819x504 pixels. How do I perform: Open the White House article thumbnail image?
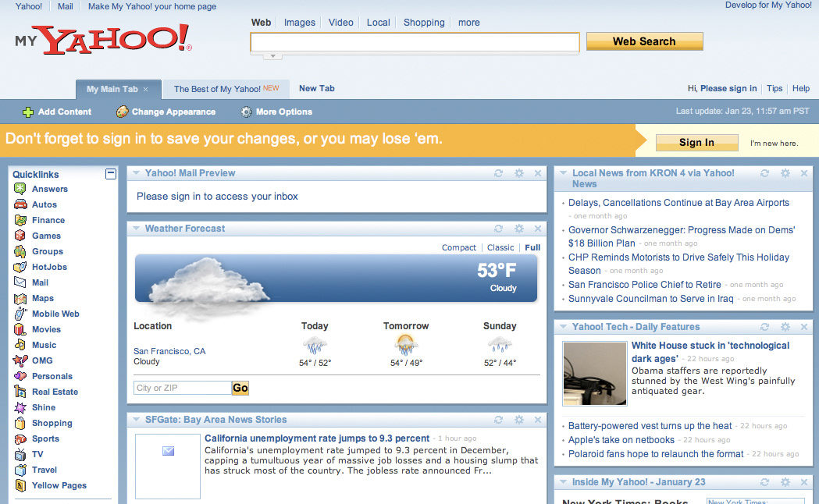[594, 374]
